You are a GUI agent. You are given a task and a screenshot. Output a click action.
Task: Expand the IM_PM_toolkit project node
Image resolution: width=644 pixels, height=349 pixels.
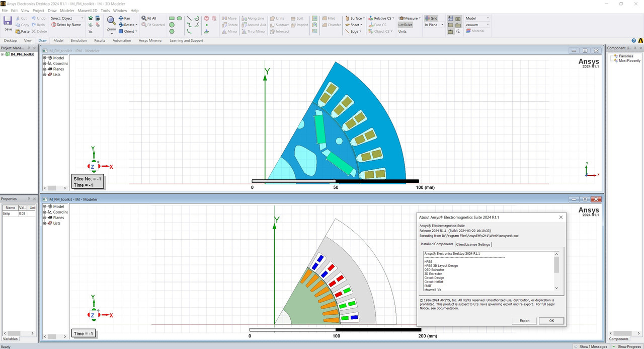coord(2,54)
